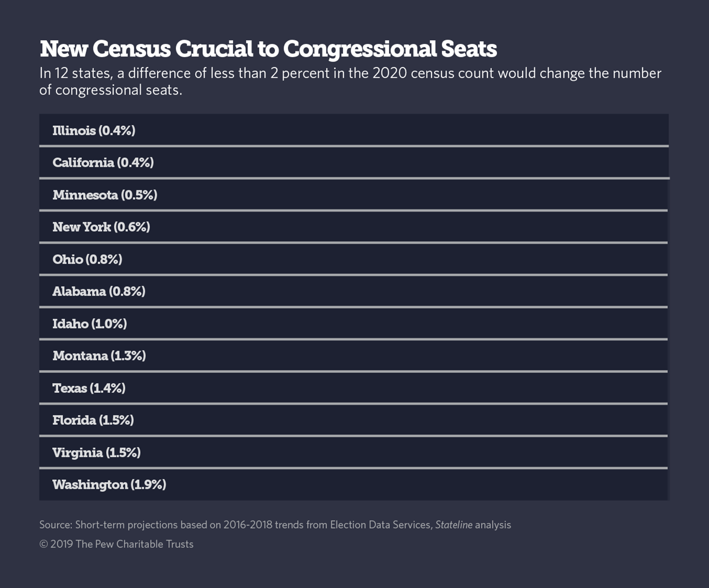Click "Election Data Services" in the source line

[x=380, y=525]
